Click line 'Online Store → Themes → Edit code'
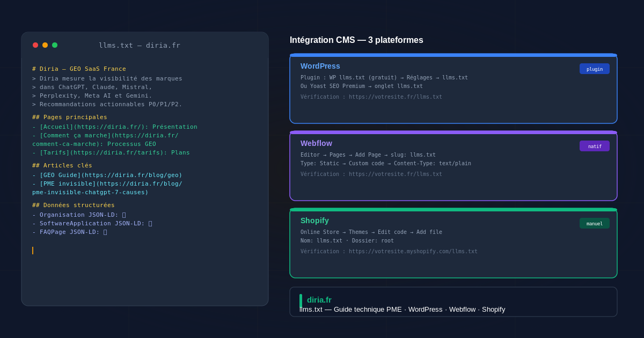The image size is (644, 338). pos(371,232)
